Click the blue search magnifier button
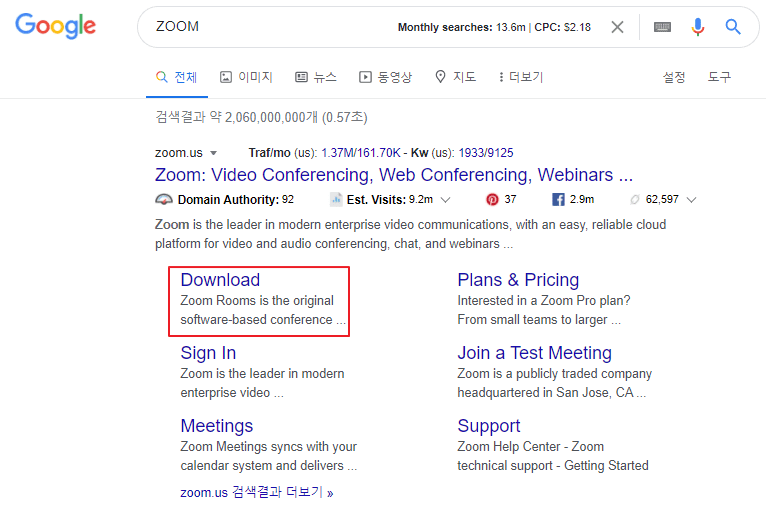 pos(733,27)
